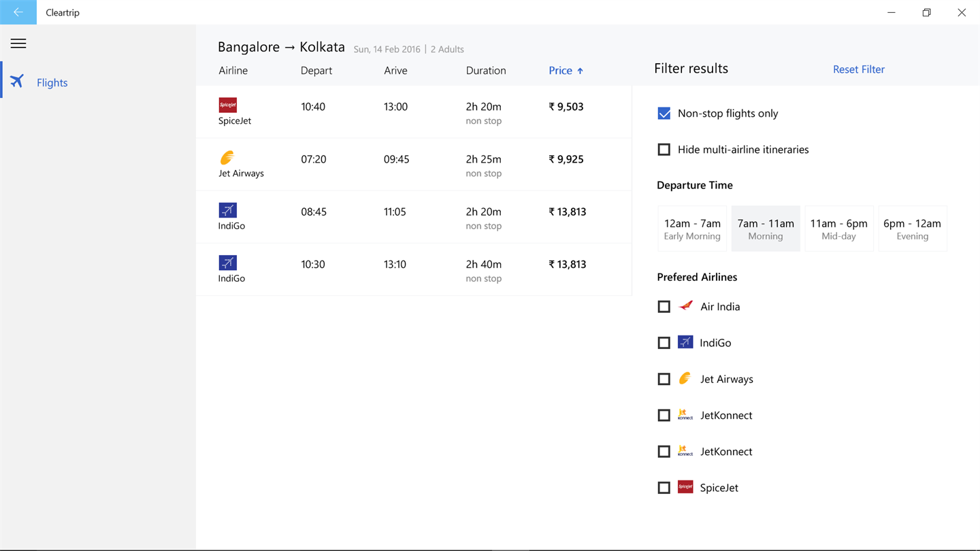Click the Air India logo in filters
Screen dimensions: 980x551
point(685,306)
